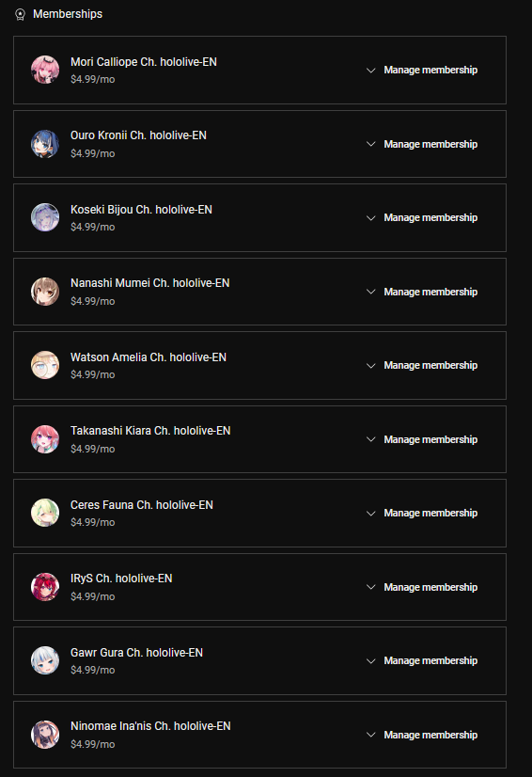Click Nanashi Mumei profile picture
Screen dimensions: 532x777
[45, 292]
